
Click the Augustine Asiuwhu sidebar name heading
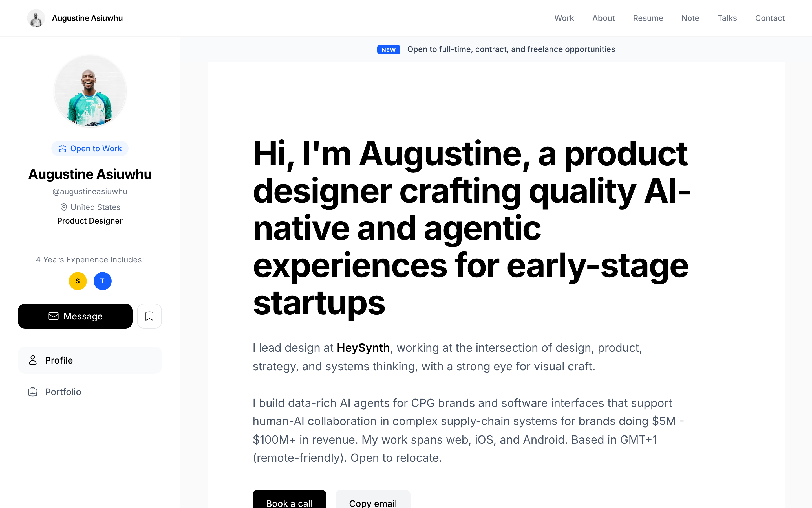(x=90, y=174)
